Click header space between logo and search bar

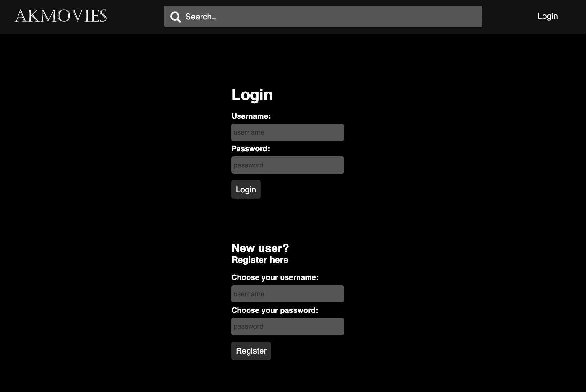[x=135, y=17]
